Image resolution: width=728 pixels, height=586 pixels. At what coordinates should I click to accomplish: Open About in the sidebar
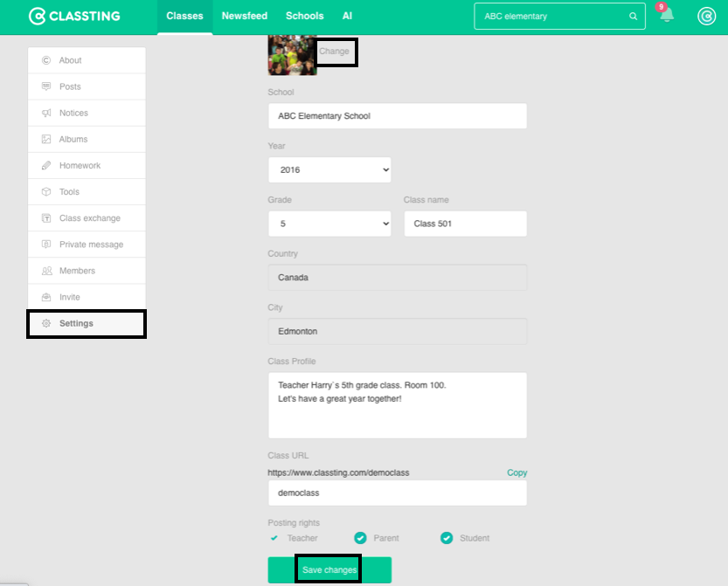87,60
